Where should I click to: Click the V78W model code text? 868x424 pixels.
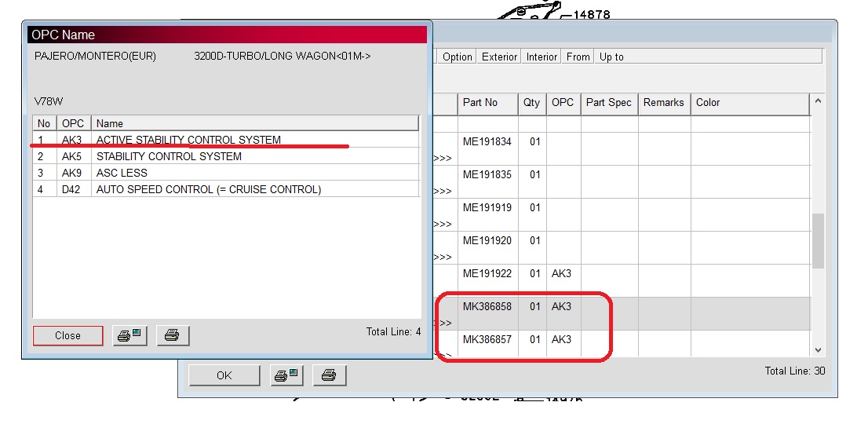tap(49, 101)
